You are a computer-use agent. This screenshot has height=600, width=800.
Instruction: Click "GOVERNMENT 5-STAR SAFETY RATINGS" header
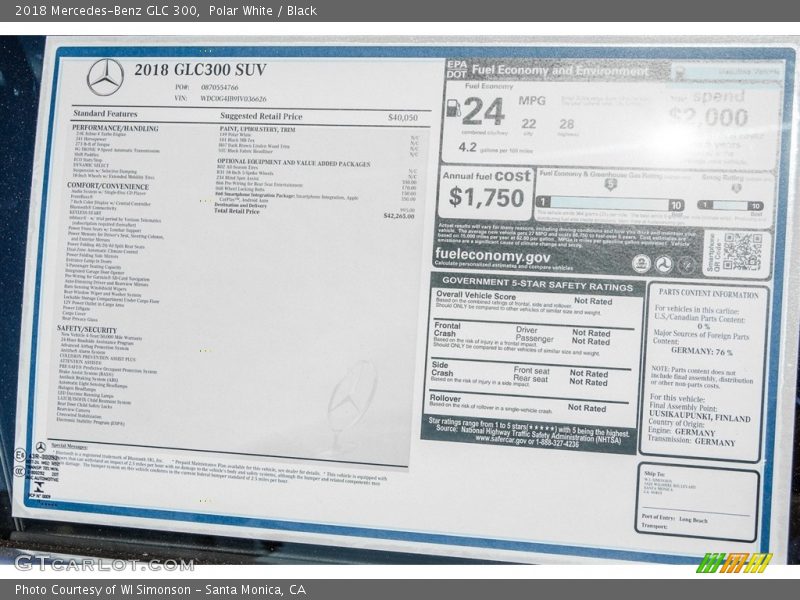coord(537,284)
